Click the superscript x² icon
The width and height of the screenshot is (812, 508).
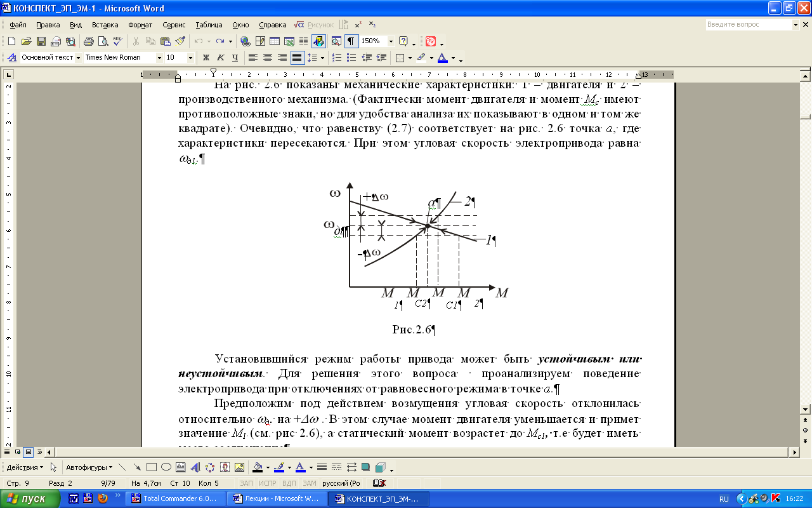click(358, 25)
